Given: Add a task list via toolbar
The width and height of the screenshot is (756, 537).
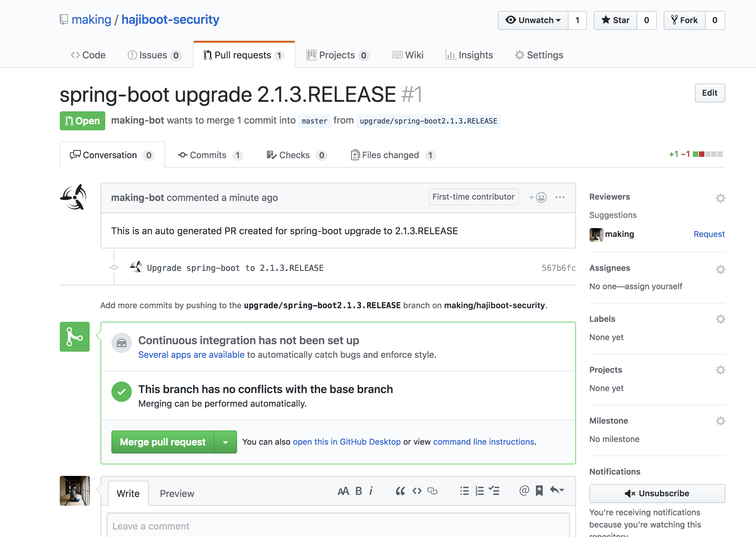Looking at the screenshot, I should 494,491.
